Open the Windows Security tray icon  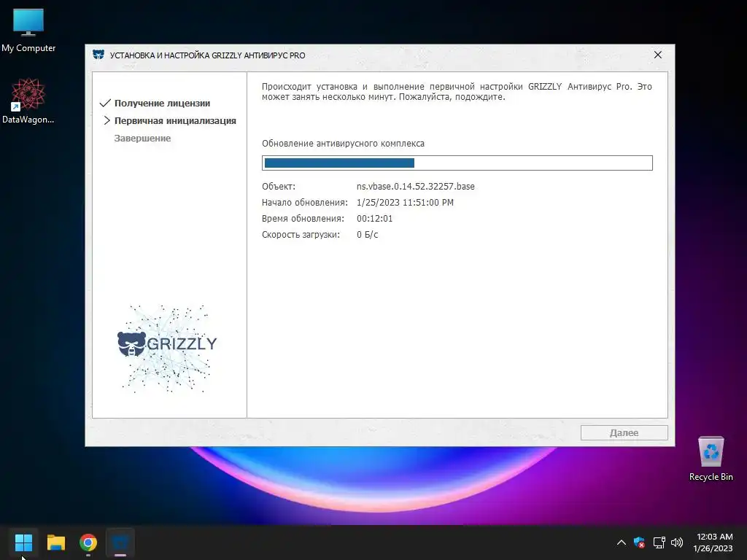point(639,542)
